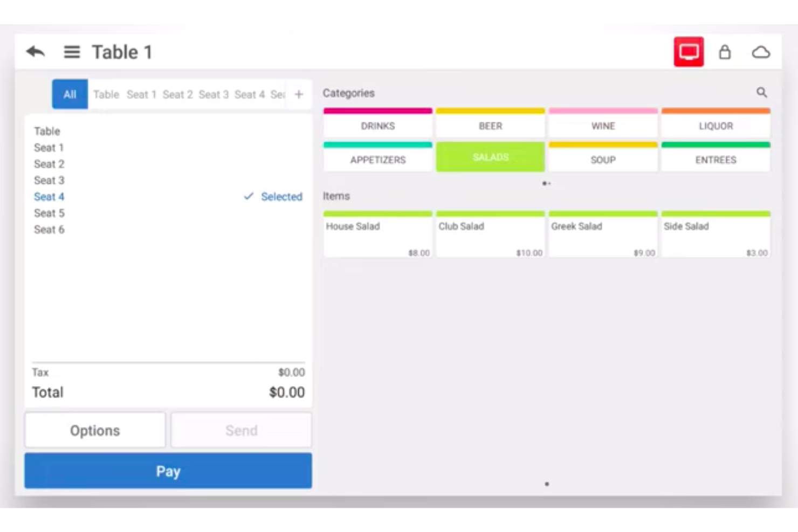The width and height of the screenshot is (798, 532).
Task: Click the Send button
Action: pyautogui.click(x=240, y=430)
